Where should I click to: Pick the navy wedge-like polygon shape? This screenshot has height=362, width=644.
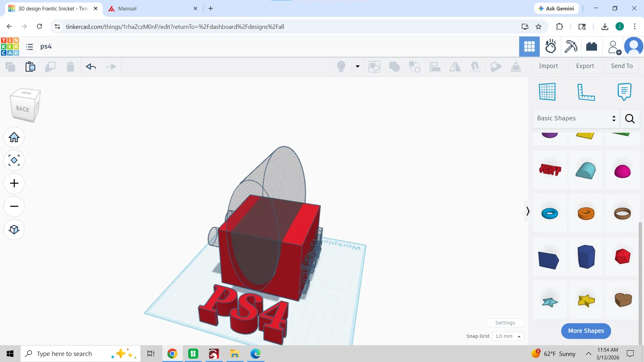[x=549, y=260]
